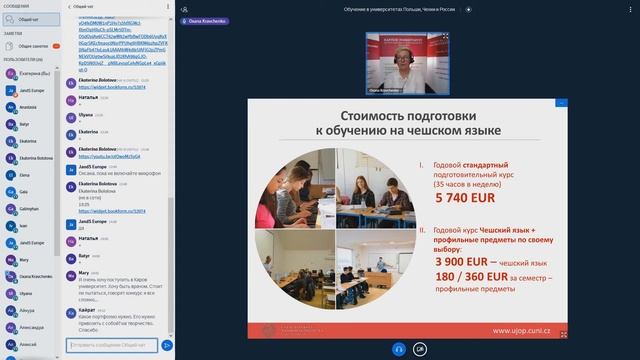Open the Oxana Kravchenko webcam name dropdown

coord(385,91)
